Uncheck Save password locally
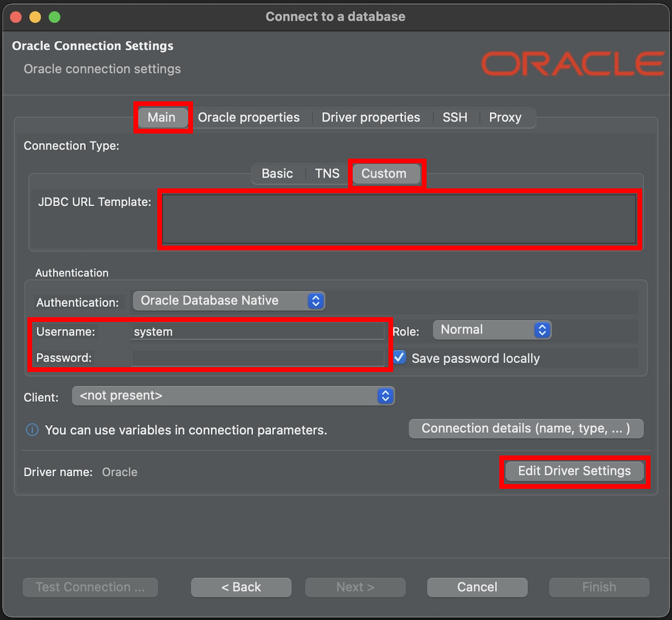 pyautogui.click(x=399, y=357)
